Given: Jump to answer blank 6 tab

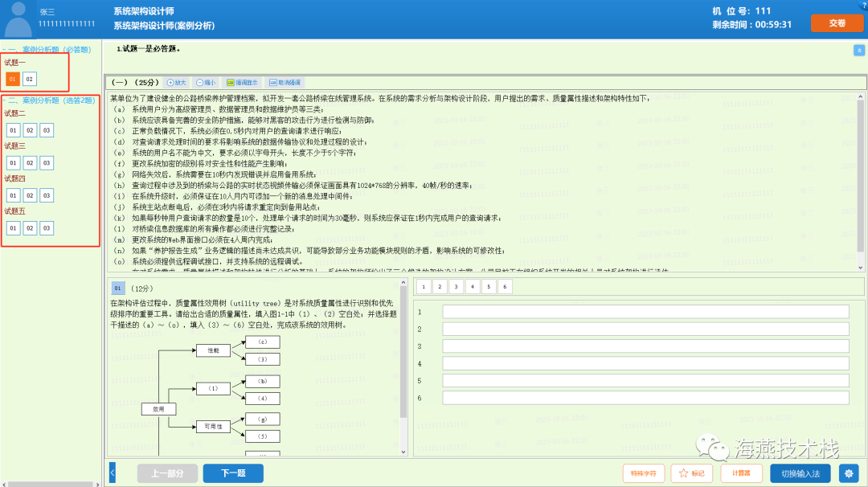Looking at the screenshot, I should pos(505,287).
